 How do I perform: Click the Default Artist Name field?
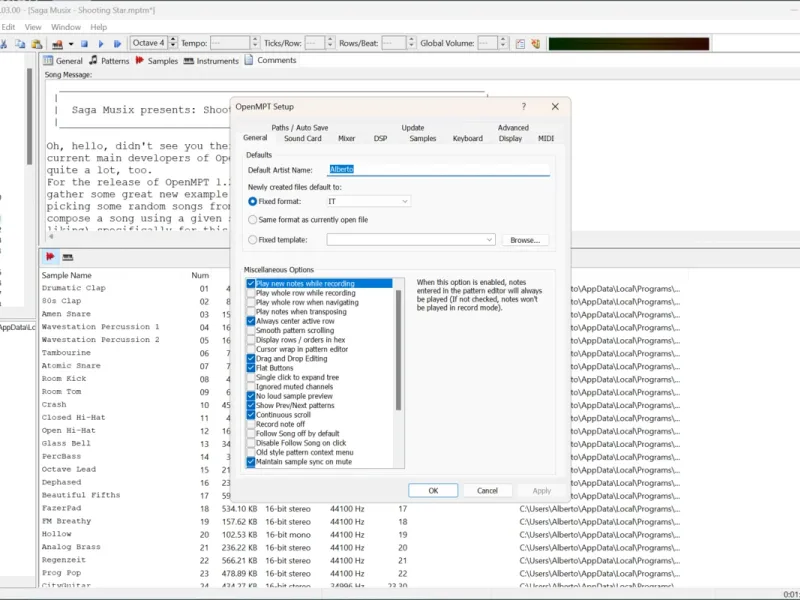tap(438, 169)
